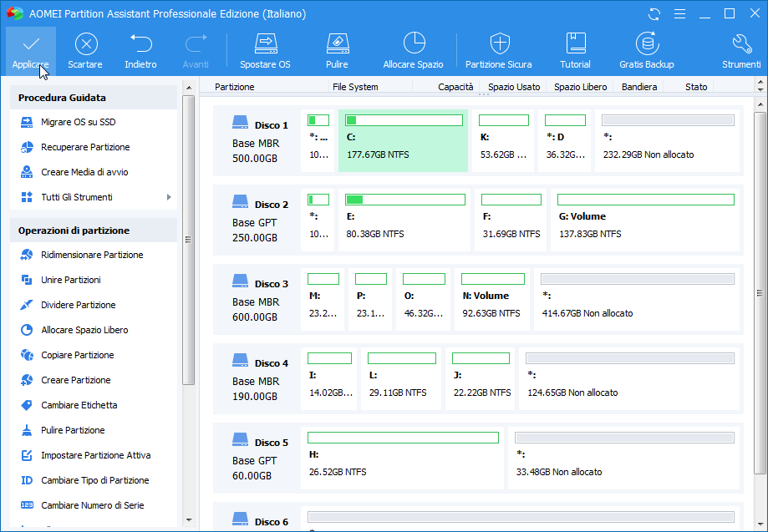The width and height of the screenshot is (768, 532).
Task: Click left sidebar scroll-down arrow
Action: 189,520
